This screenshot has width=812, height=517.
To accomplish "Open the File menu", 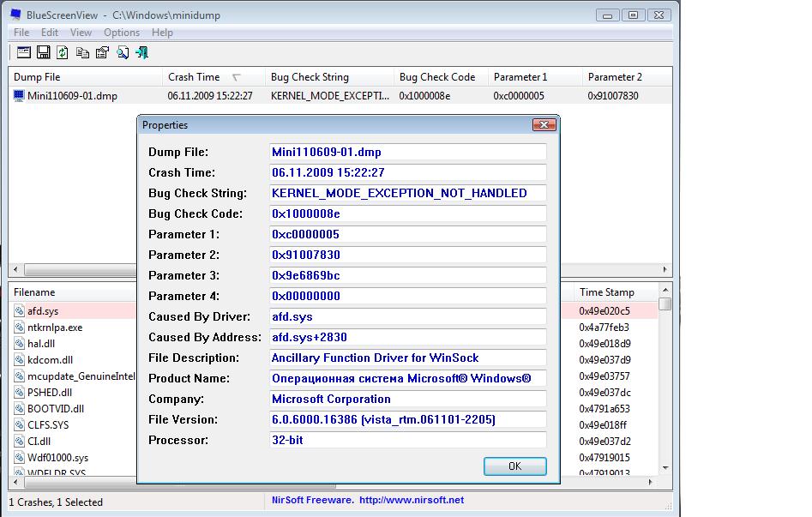I will pos(21,32).
